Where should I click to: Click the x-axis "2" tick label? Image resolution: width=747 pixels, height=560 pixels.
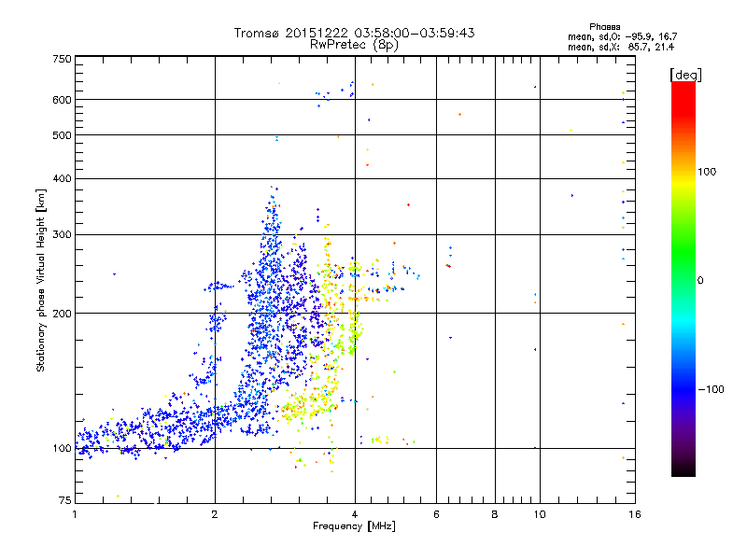[215, 514]
